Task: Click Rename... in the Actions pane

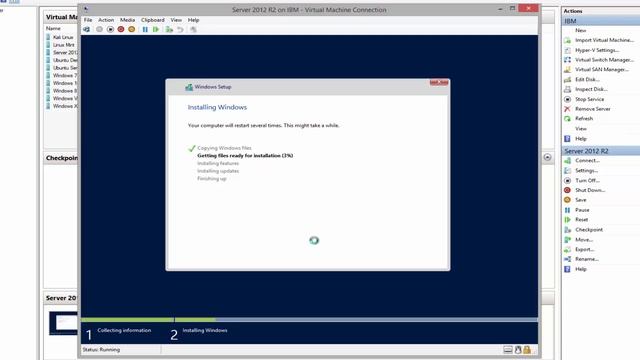Action: point(587,259)
